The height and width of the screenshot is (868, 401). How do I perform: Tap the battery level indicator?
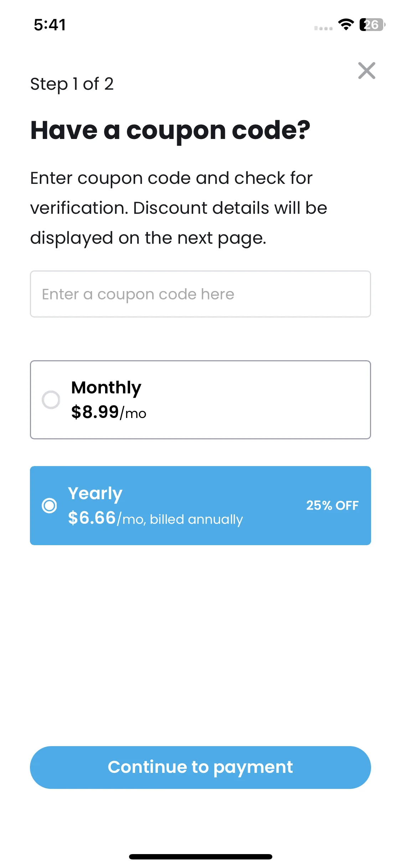click(372, 25)
